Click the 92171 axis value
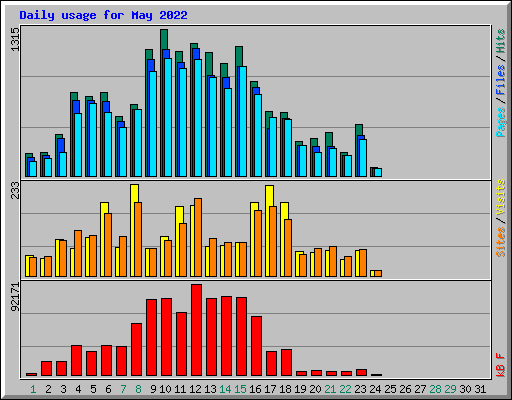This screenshot has height=400, width=512. pyautogui.click(x=15, y=297)
